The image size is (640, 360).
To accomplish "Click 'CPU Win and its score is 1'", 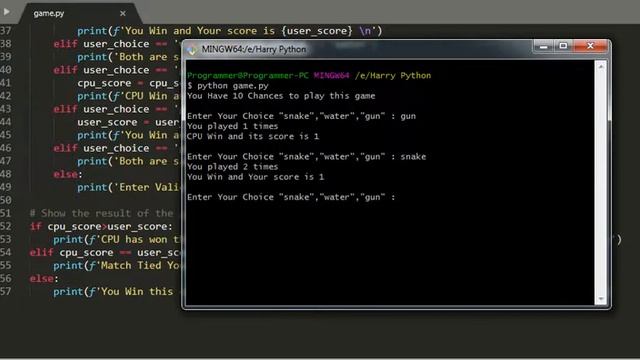I will (253, 136).
